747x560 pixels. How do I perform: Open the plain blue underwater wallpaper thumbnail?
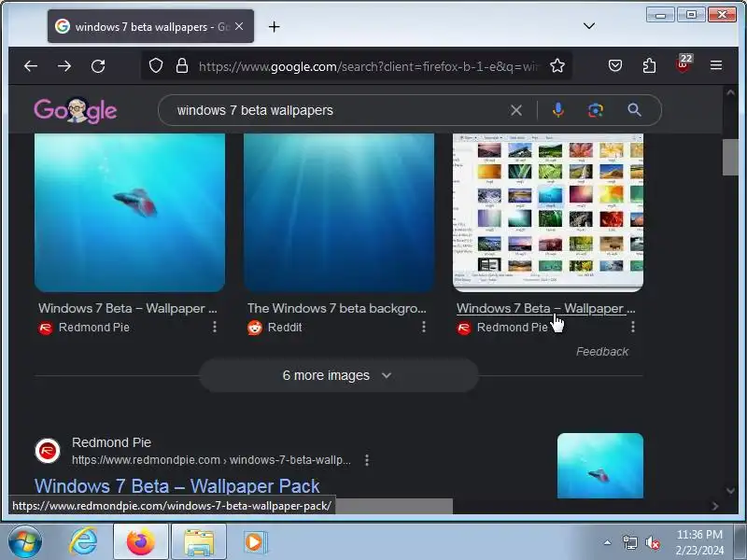339,213
